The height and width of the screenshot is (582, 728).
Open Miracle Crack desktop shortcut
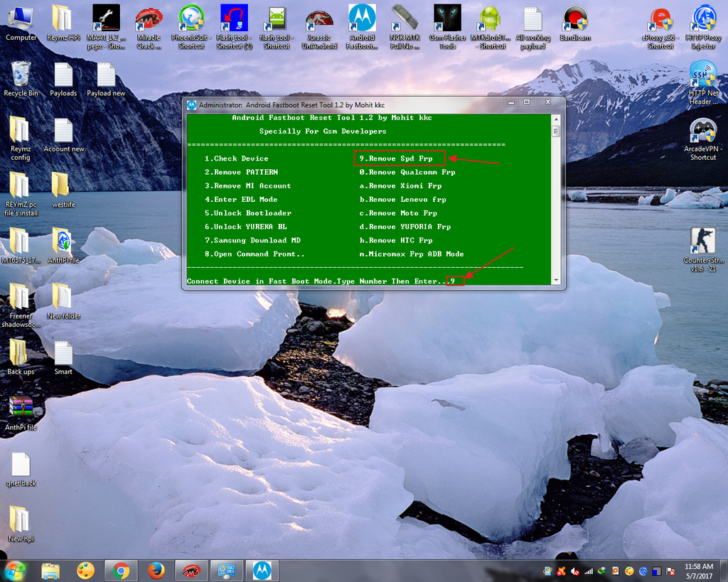tap(149, 18)
